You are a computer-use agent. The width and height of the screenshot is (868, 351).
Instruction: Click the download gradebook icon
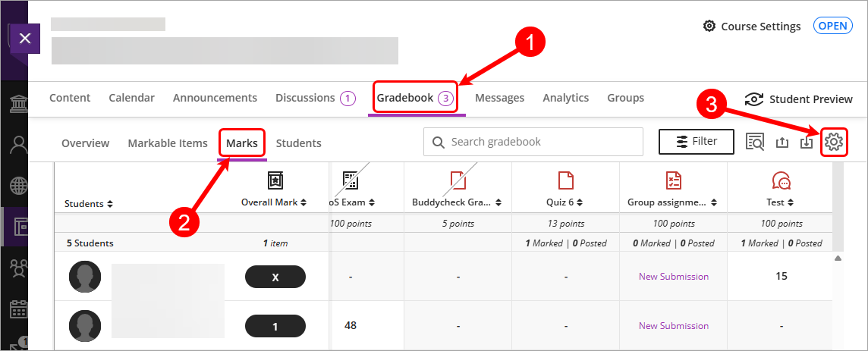(807, 142)
